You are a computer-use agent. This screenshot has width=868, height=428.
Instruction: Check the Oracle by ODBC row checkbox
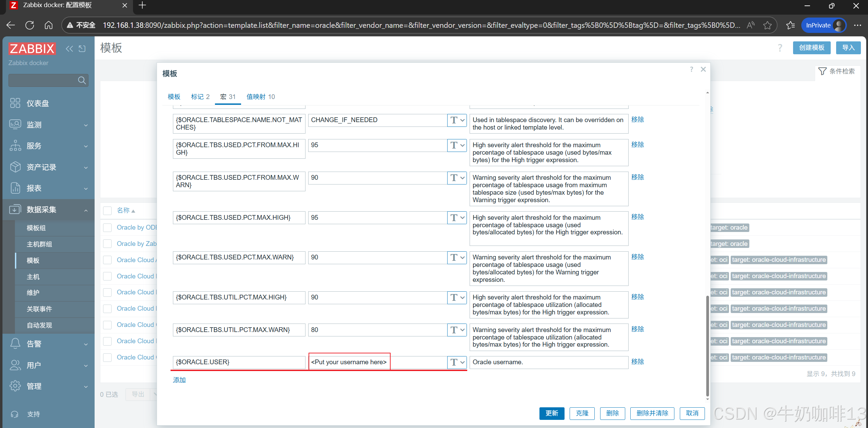(x=107, y=228)
